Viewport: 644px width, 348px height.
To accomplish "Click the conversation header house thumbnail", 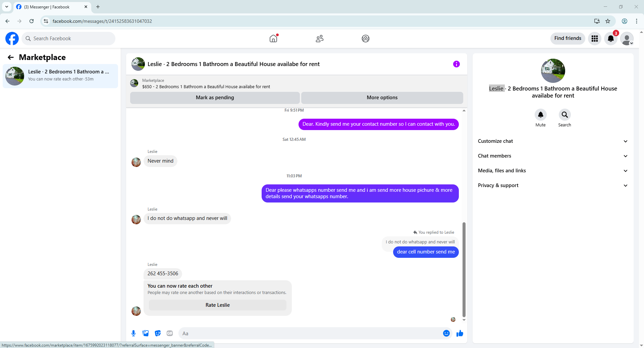I will pyautogui.click(x=138, y=64).
